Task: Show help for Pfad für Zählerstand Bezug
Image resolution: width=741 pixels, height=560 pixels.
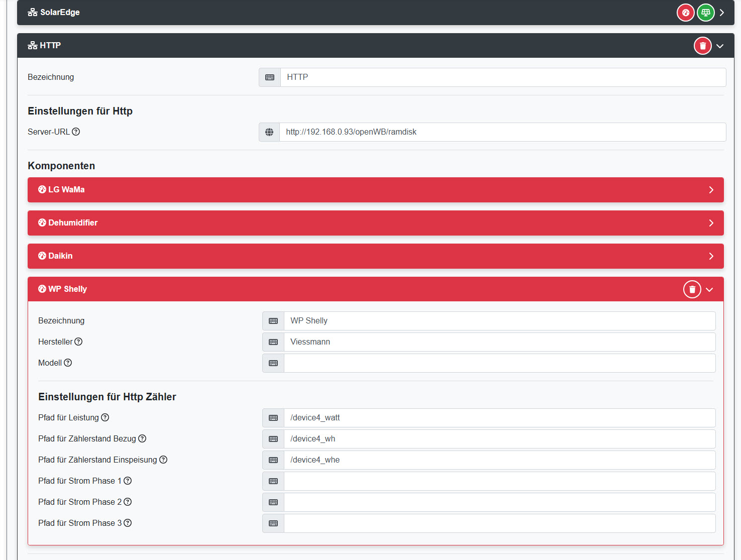Action: coord(142,438)
